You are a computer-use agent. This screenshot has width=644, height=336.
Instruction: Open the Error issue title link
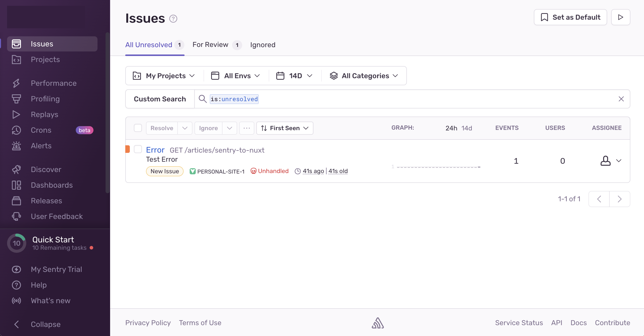tap(155, 150)
